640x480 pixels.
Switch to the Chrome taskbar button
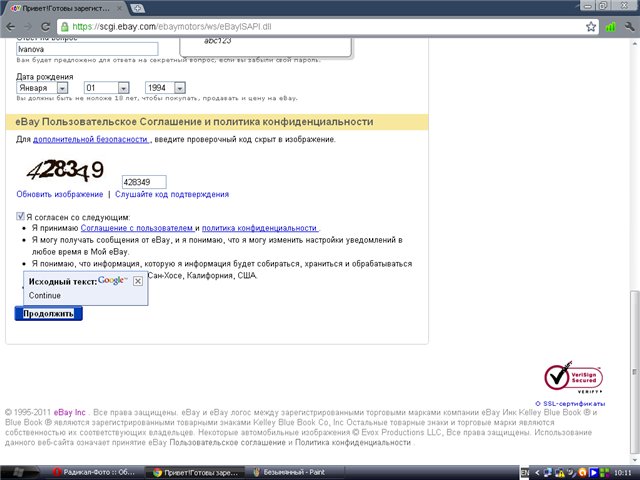195,472
